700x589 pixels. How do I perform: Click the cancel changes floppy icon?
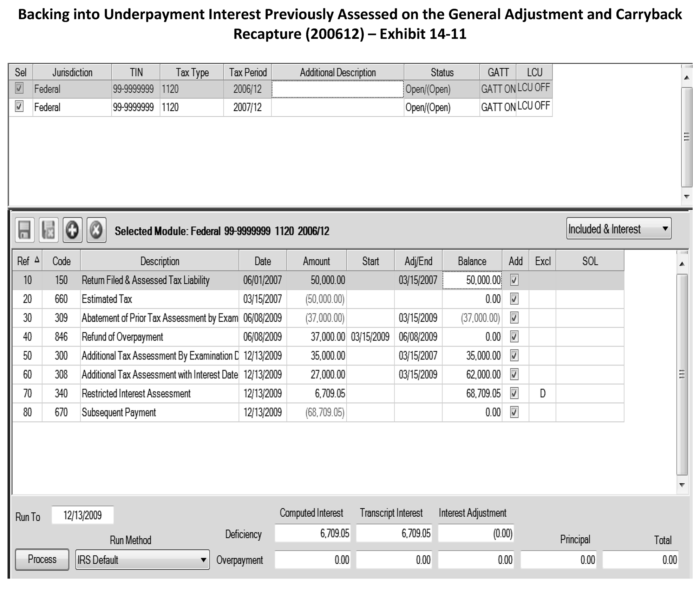point(48,230)
